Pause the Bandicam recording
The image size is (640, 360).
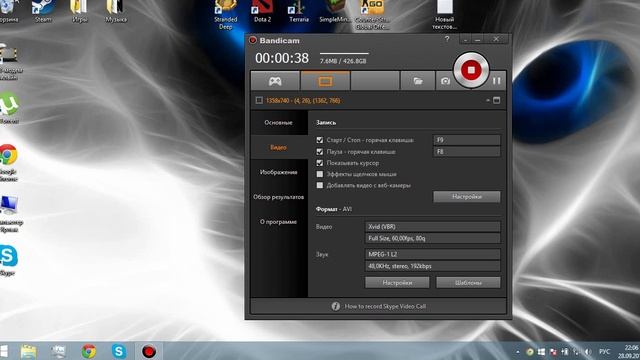click(x=496, y=81)
